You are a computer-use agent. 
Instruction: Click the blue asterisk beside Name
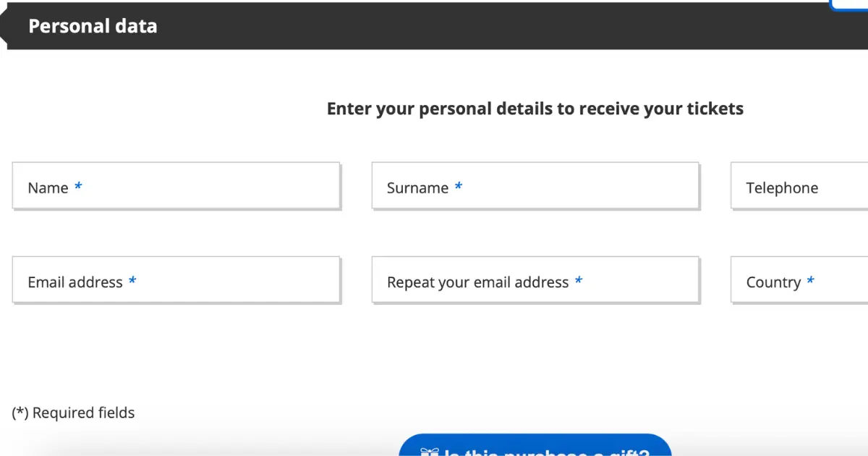(78, 187)
